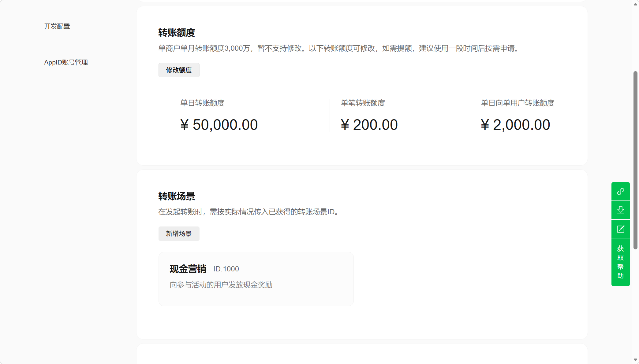639x364 pixels.
Task: Open 开发配置 in the left sidebar
Action: 57,26
